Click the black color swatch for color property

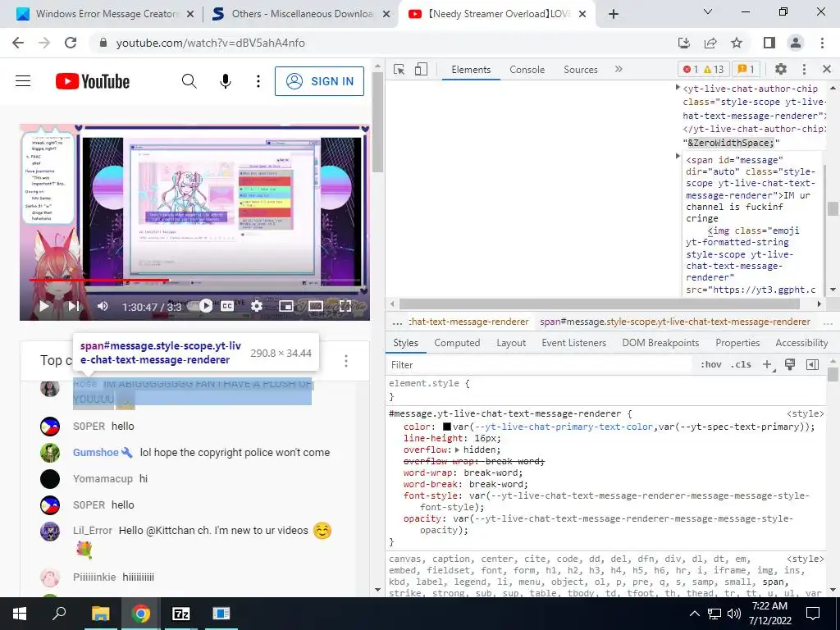447,427
